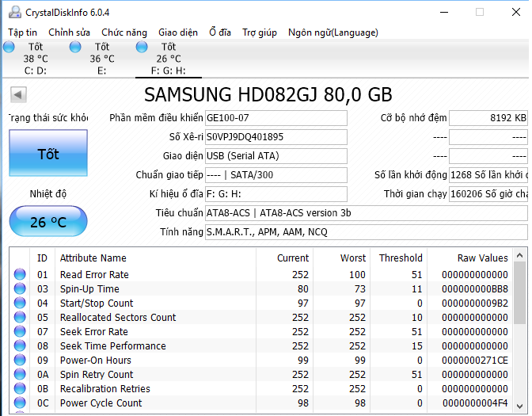532x416 pixels.
Task: Open the Ổ đĩa menu
Action: (220, 32)
